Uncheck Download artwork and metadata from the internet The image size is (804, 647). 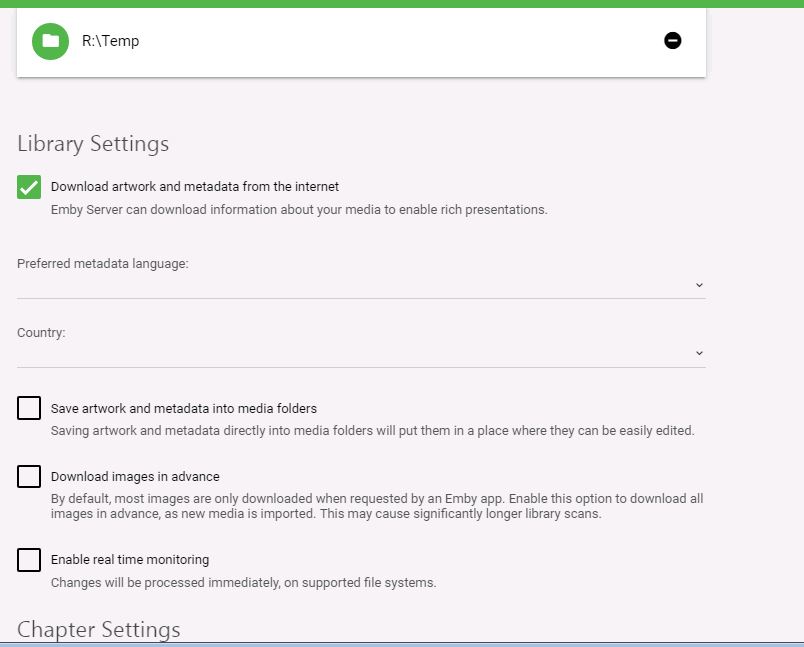pos(29,187)
